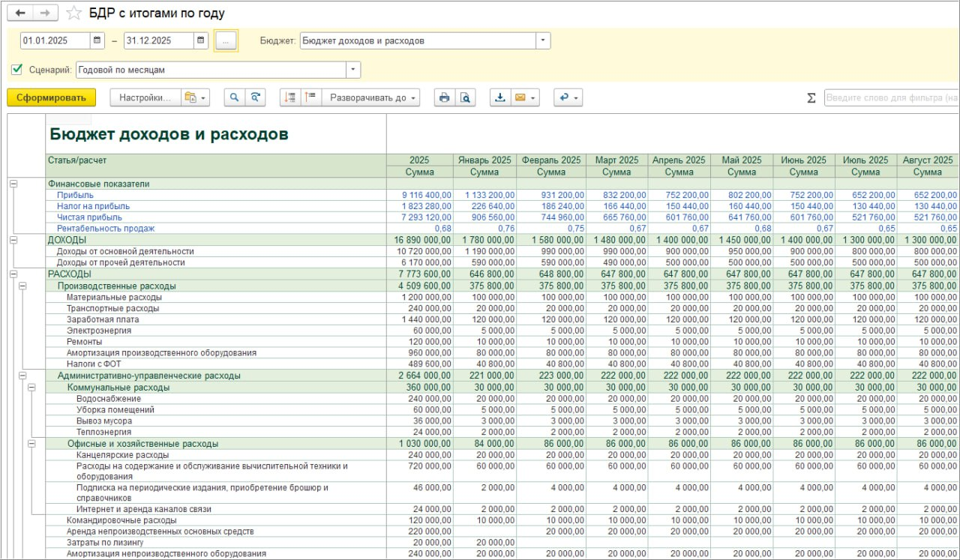Collapse the ДОХОДЫ group
960x560 pixels.
13,240
